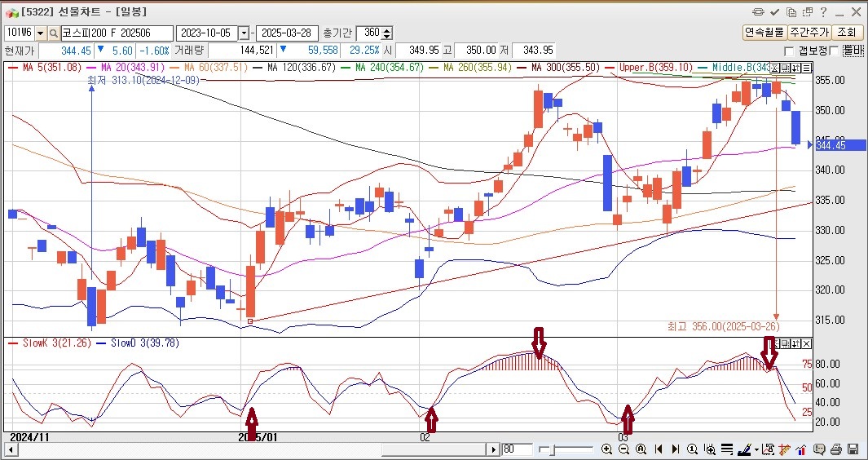The width and height of the screenshot is (868, 460).
Task: Open the speech bubble memo icon
Action: coord(819,449)
